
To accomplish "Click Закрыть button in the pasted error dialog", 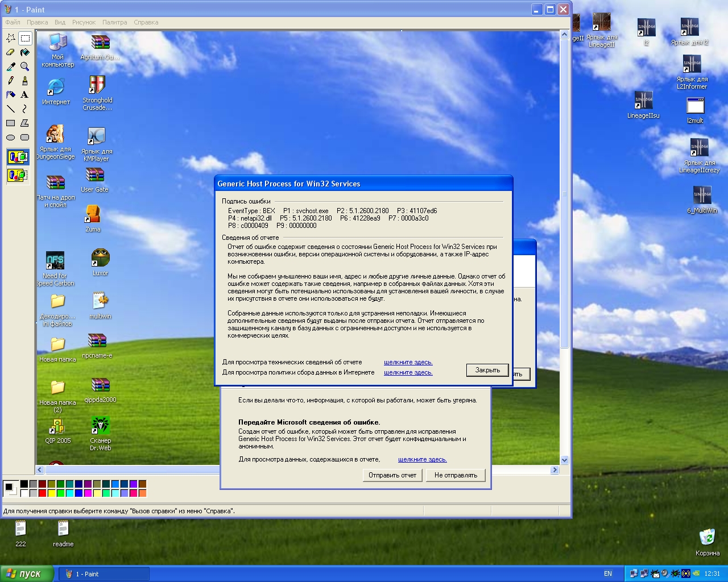I will pyautogui.click(x=487, y=370).
